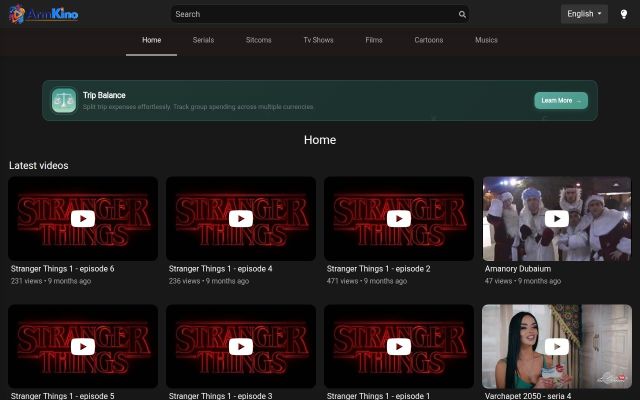Open the English language dropdown

click(x=584, y=14)
